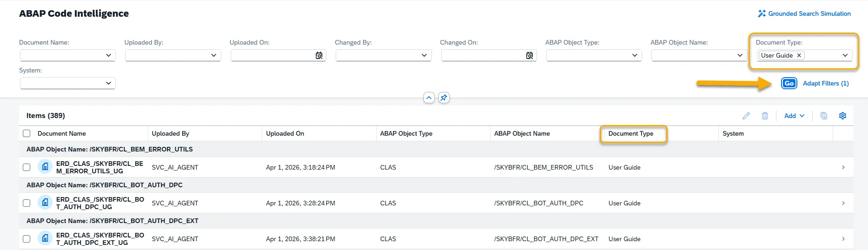Open table settings gear

pyautogui.click(x=842, y=116)
